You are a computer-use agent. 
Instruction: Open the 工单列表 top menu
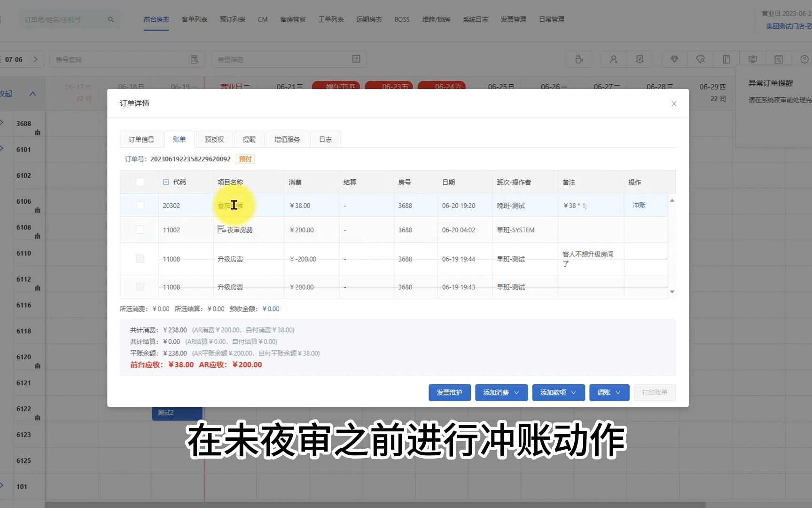point(331,20)
